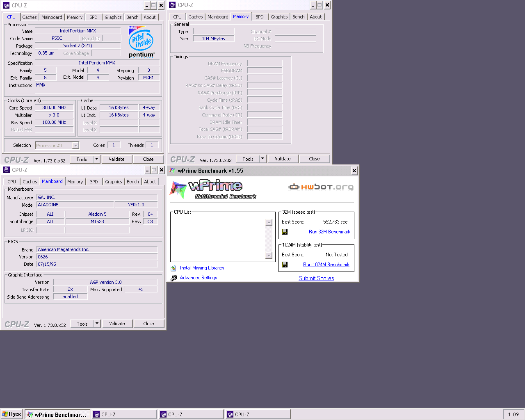Click CPU List scrollbar down arrow

[x=269, y=255]
